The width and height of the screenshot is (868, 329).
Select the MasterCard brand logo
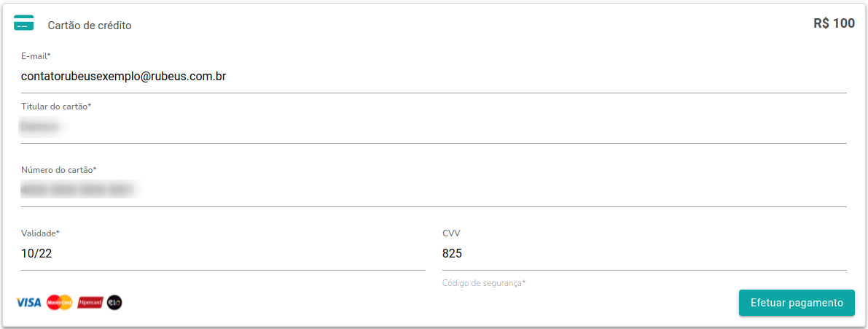(60, 303)
